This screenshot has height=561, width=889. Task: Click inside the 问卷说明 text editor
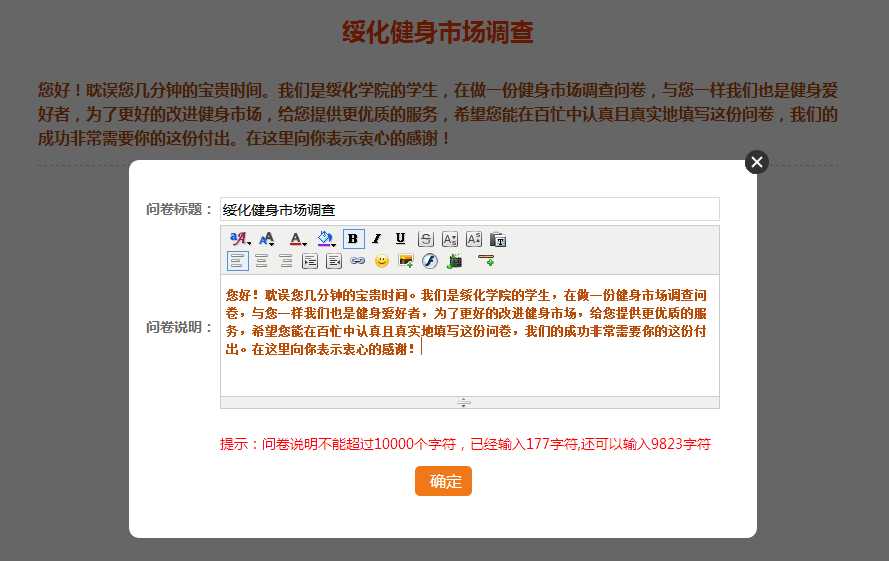tap(469, 336)
